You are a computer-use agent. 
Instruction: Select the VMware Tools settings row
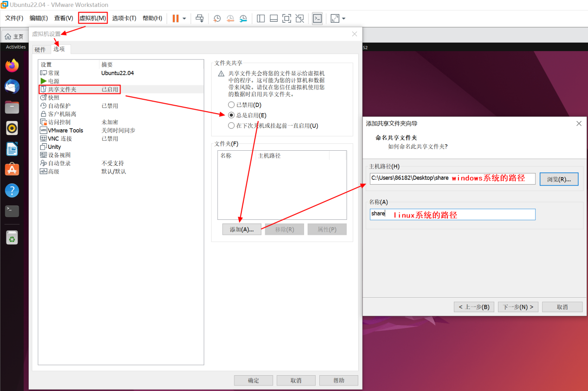[121, 130]
